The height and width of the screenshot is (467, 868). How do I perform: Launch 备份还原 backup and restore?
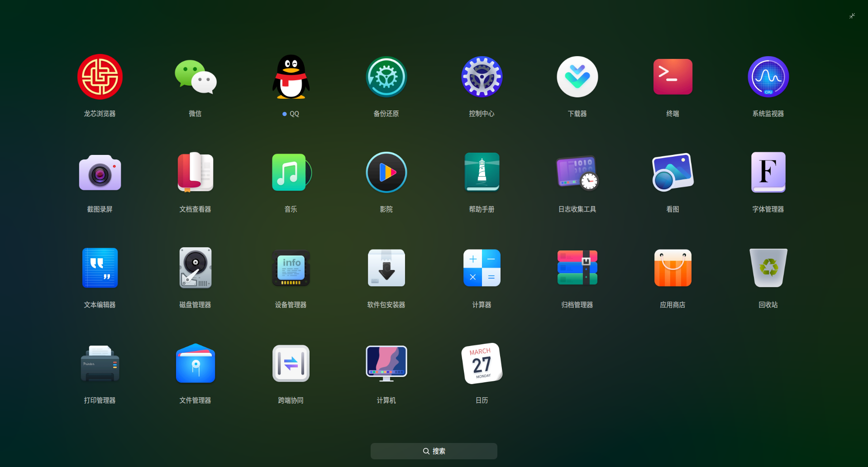(x=386, y=77)
